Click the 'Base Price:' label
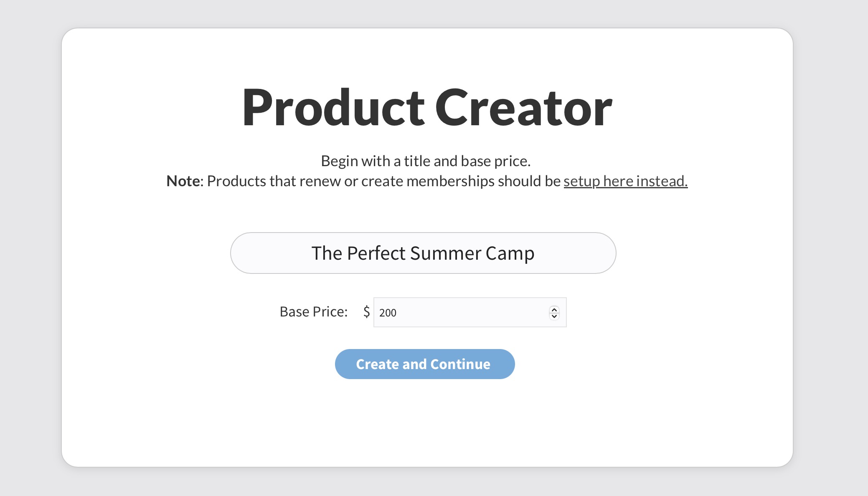The height and width of the screenshot is (496, 868). click(313, 312)
